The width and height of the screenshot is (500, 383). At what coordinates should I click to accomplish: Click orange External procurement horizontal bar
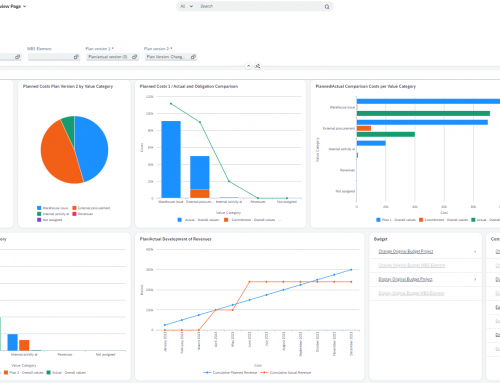(364, 128)
